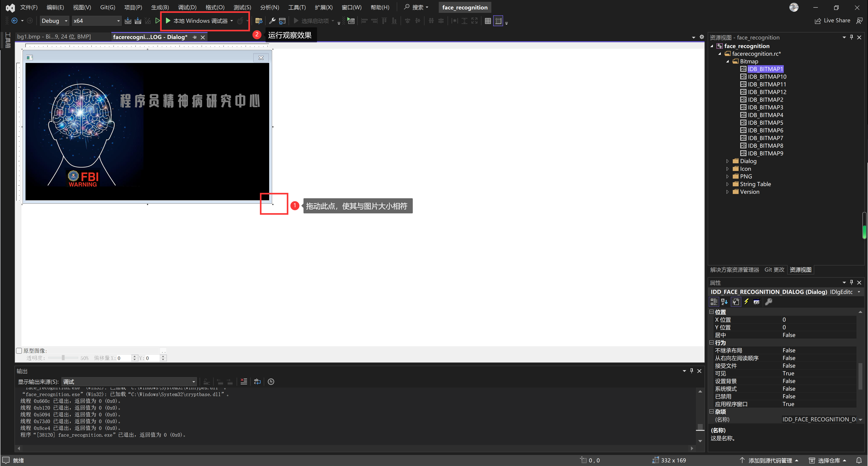Switch to the 解决方案资源管理器 tab
The width and height of the screenshot is (868, 466).
point(734,270)
